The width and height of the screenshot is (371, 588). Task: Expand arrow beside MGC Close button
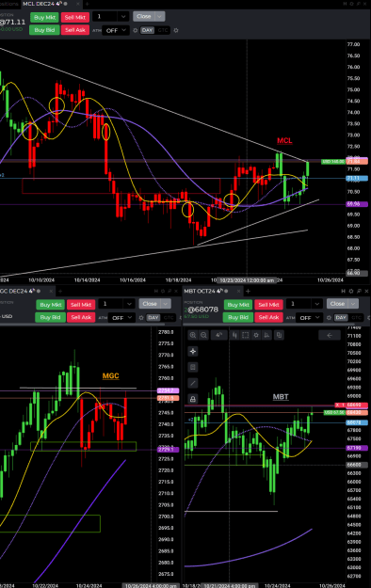click(x=166, y=304)
